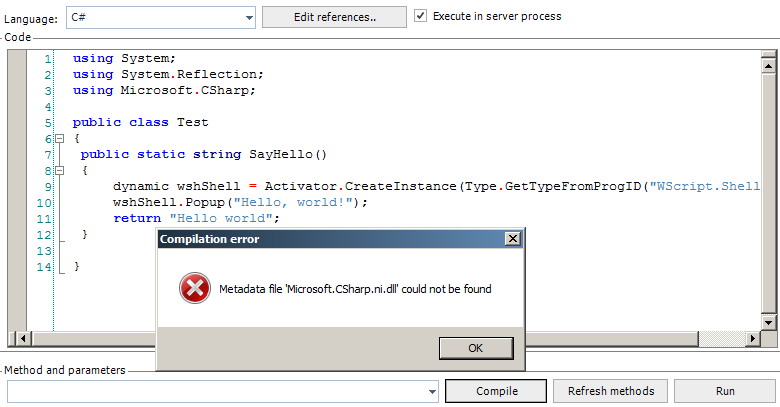Toggle Execute in server process checkbox
The width and height of the screenshot is (780, 407).
[421, 16]
